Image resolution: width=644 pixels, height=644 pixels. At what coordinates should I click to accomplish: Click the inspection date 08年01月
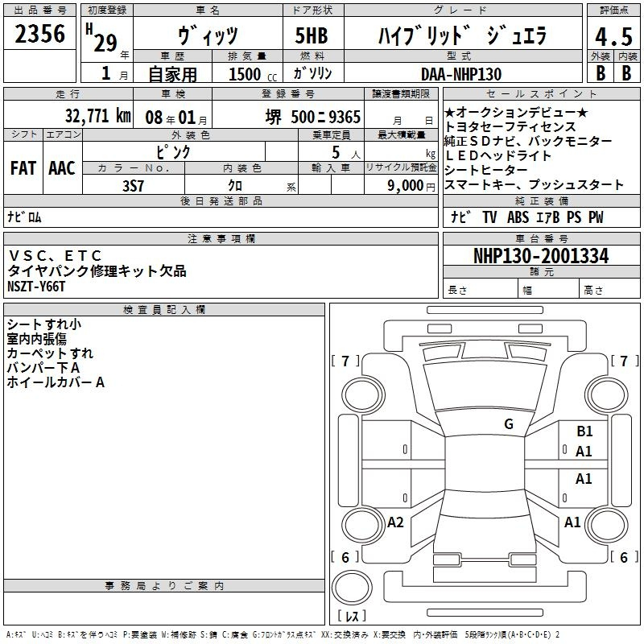176,118
